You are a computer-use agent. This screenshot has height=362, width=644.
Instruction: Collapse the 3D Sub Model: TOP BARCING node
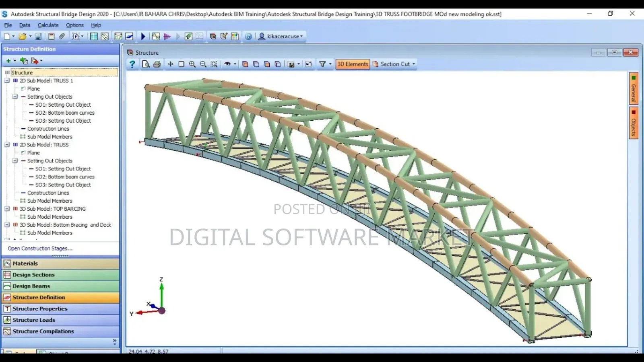pos(7,209)
